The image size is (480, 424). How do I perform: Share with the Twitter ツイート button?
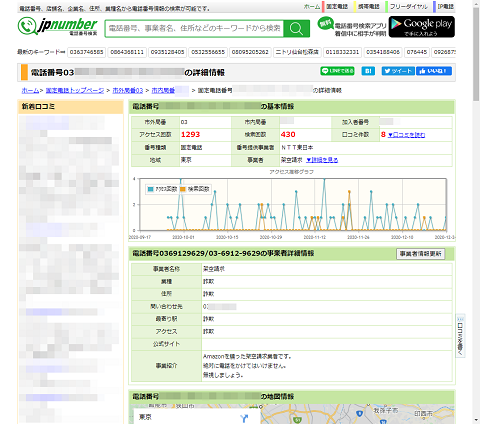tap(398, 71)
